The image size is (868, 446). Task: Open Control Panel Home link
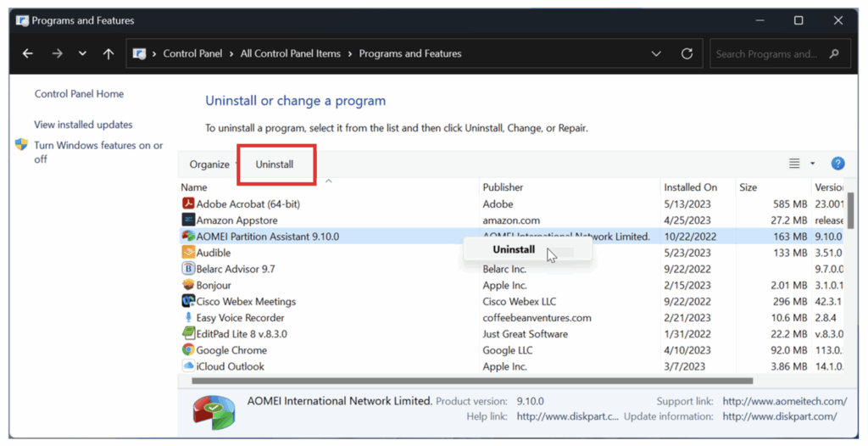(x=79, y=93)
